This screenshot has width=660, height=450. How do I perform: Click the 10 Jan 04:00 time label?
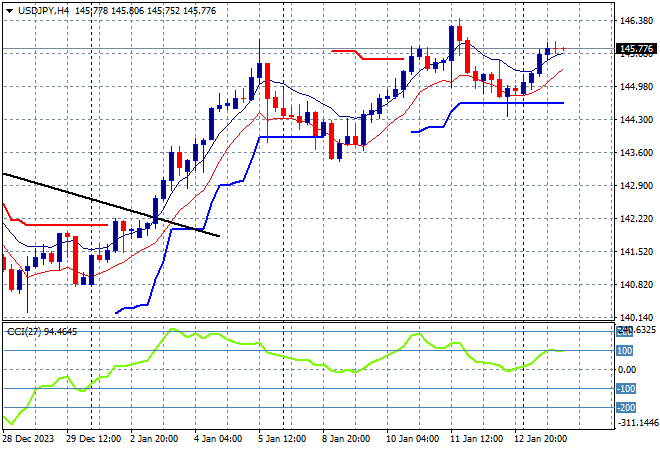coord(412,439)
